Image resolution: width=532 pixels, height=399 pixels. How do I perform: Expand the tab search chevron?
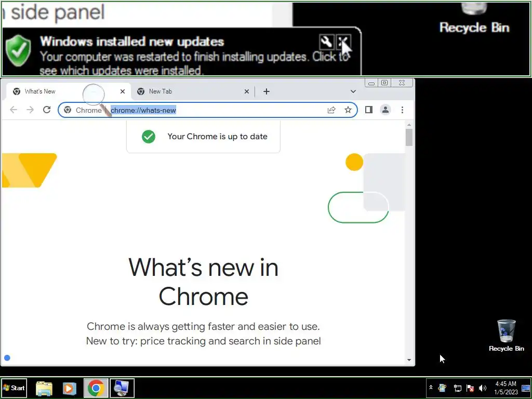(x=353, y=91)
